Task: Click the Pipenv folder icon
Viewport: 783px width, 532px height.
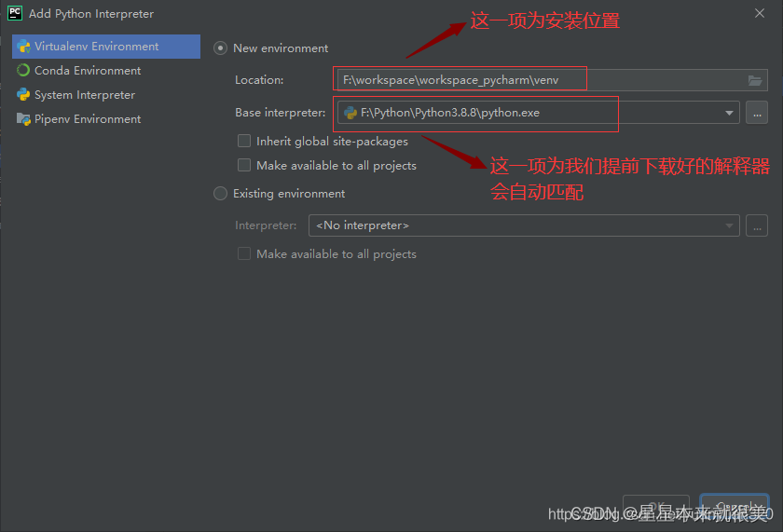Action: [x=23, y=118]
